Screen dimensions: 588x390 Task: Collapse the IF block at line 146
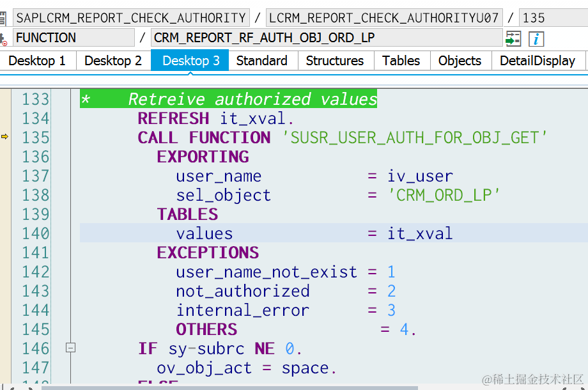coord(70,348)
